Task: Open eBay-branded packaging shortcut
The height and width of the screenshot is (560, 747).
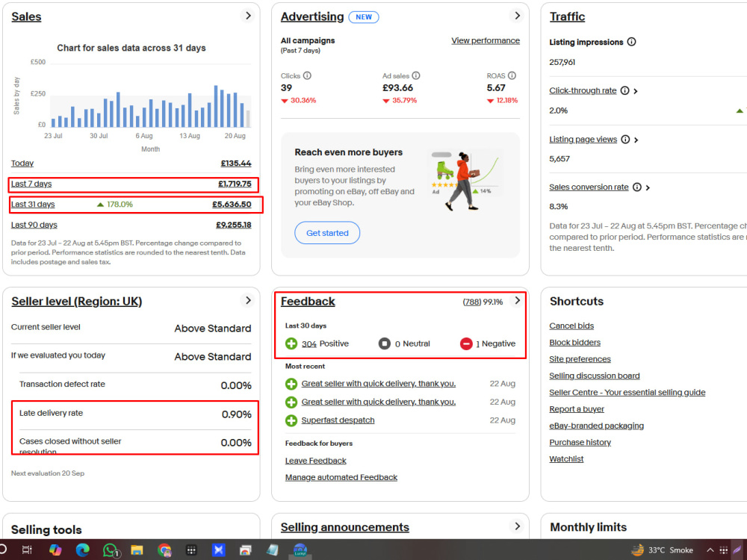Action: point(596,426)
